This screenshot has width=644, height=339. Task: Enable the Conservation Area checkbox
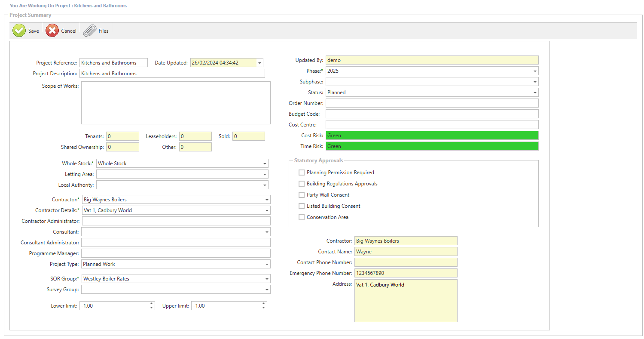coord(302,217)
